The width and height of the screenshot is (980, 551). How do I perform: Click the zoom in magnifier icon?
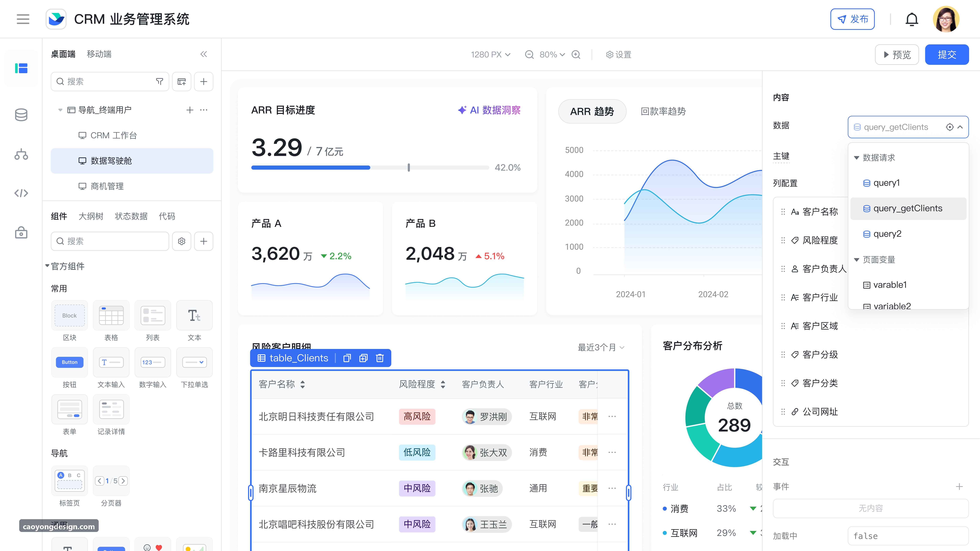pyautogui.click(x=576, y=55)
